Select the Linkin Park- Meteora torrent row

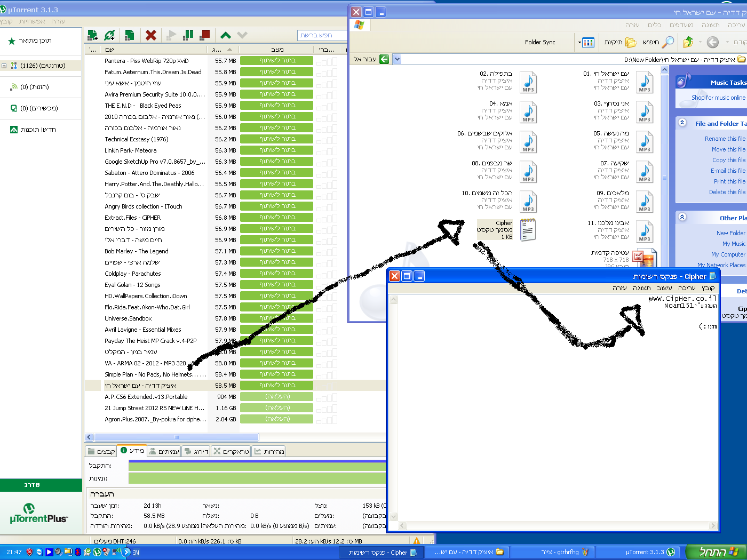[235, 150]
